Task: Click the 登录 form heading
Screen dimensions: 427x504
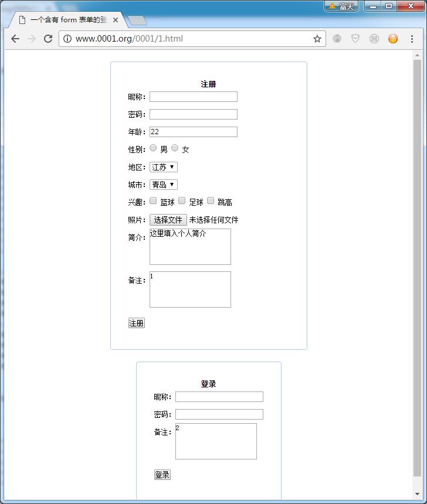Action: 208,384
